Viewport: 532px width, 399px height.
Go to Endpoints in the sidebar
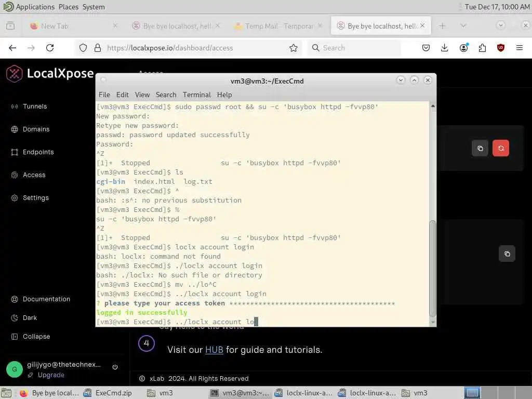point(32,152)
